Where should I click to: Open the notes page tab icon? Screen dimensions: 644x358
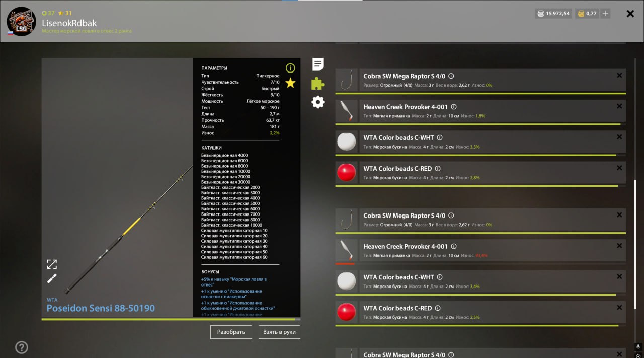coord(317,64)
